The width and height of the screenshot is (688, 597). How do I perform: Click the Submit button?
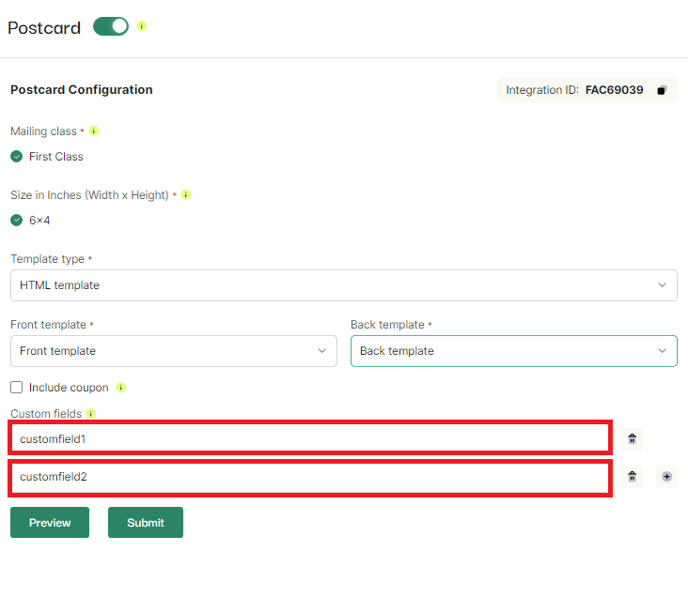coord(146,522)
